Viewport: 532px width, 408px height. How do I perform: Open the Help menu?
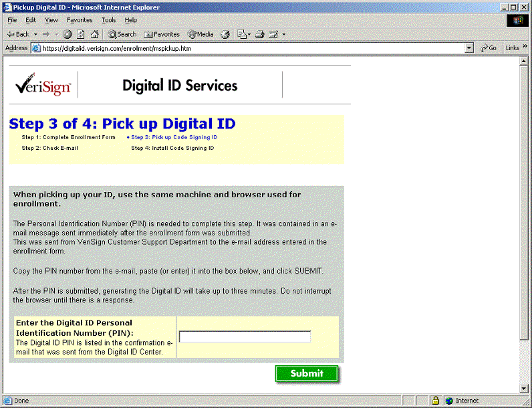point(130,20)
